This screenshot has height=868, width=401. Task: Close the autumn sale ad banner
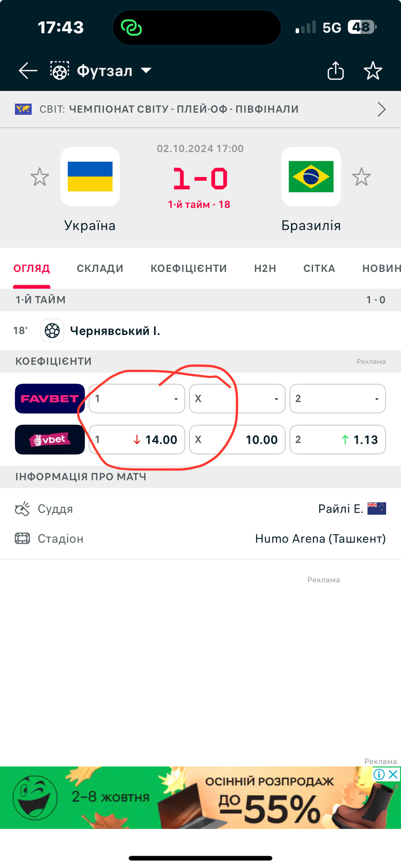[393, 774]
